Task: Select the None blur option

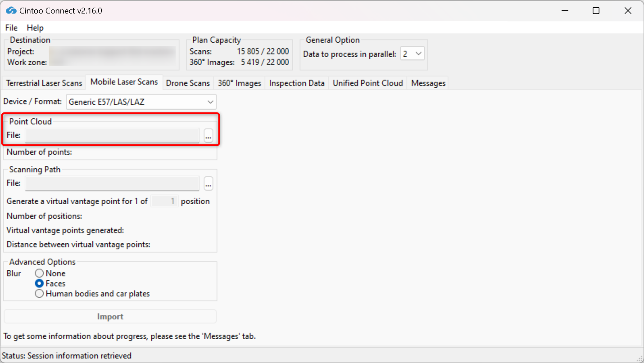Action: [50, 273]
